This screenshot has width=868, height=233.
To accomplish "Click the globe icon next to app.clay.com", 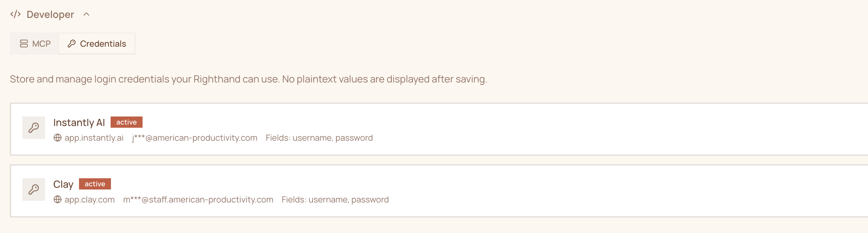I will click(x=58, y=200).
